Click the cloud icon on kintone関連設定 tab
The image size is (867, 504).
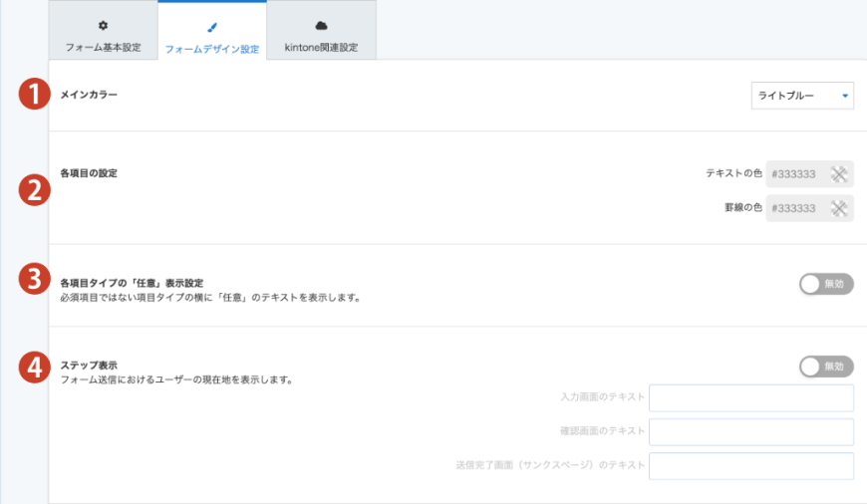click(x=321, y=26)
